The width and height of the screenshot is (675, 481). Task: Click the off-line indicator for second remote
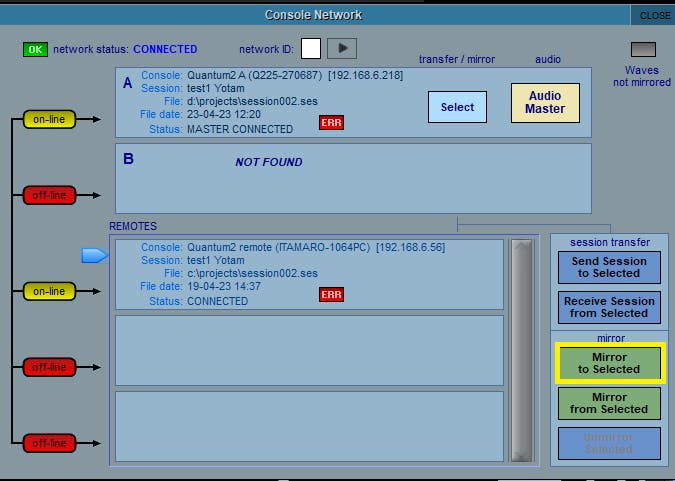tap(49, 367)
